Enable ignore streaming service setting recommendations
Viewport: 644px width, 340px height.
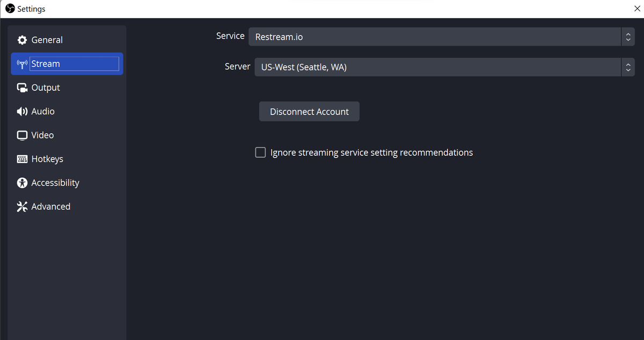(x=260, y=153)
